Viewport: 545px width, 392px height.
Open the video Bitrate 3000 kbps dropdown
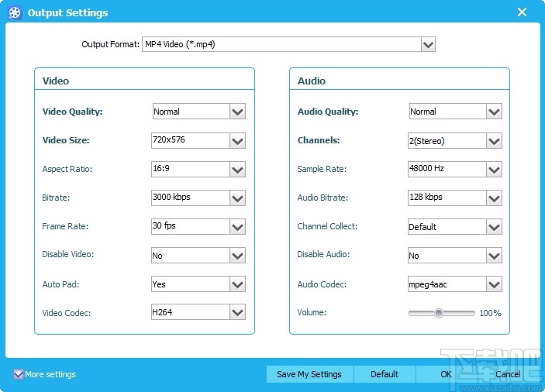[x=238, y=198]
